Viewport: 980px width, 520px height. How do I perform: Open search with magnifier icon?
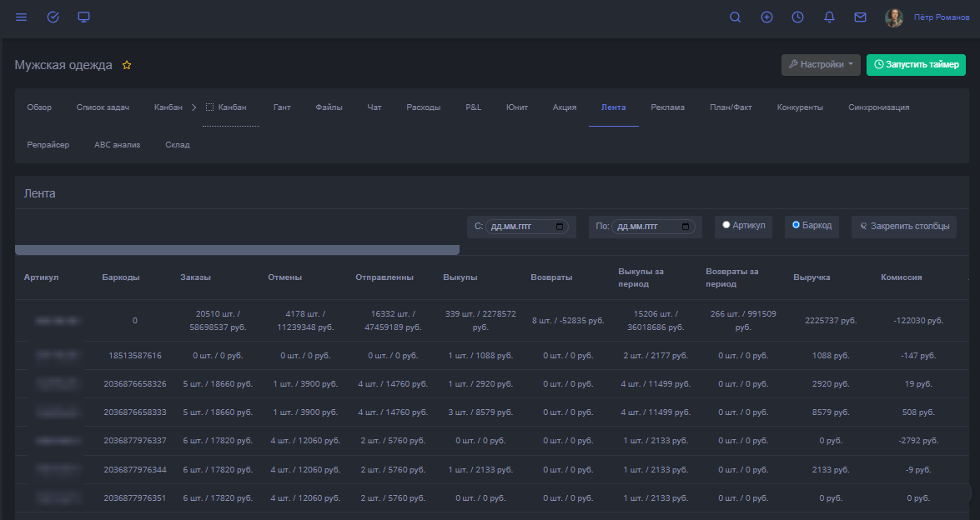point(735,17)
